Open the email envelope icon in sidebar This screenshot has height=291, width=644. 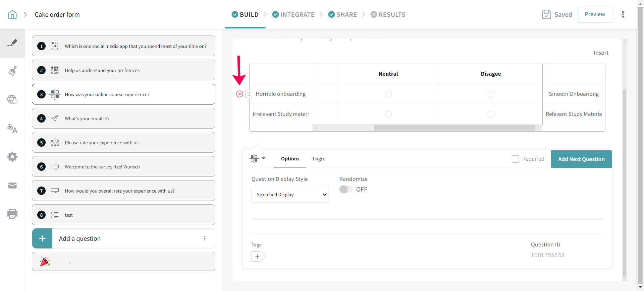tap(12, 186)
